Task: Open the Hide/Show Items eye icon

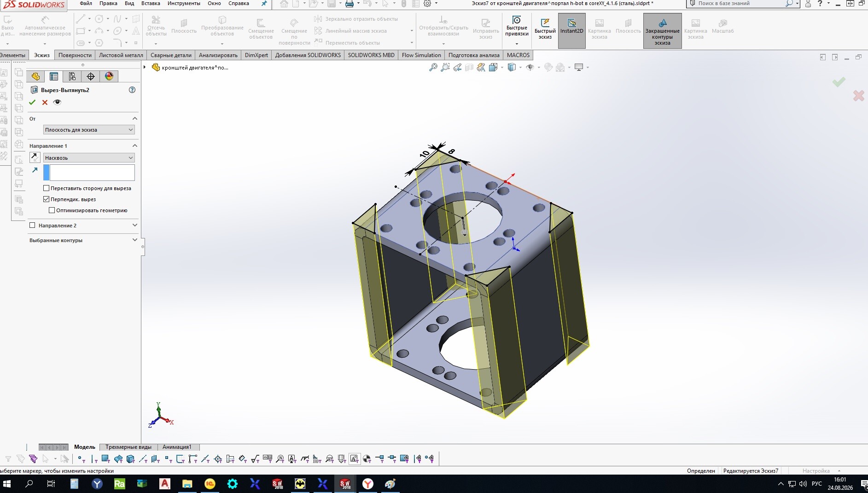Action: [x=530, y=68]
